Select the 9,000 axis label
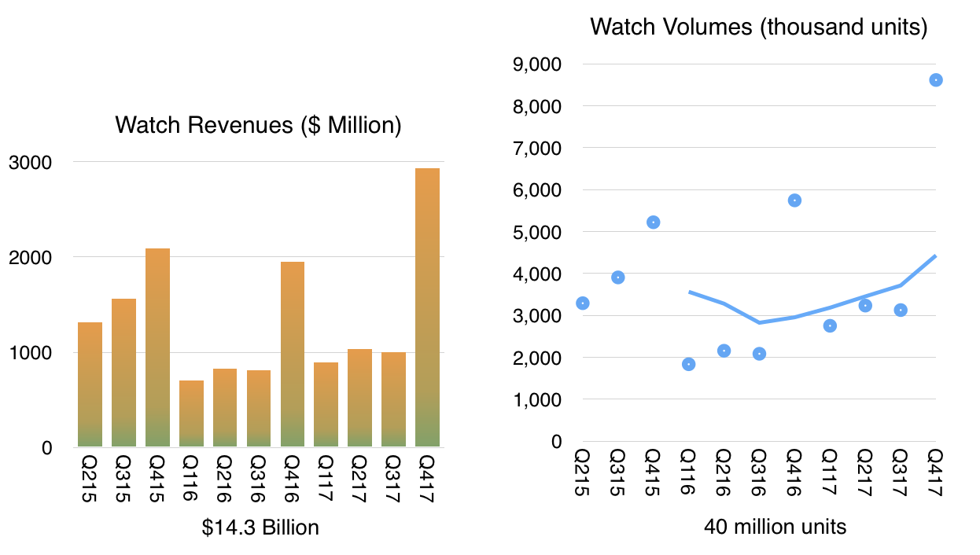This screenshot has width=980, height=555. (540, 64)
